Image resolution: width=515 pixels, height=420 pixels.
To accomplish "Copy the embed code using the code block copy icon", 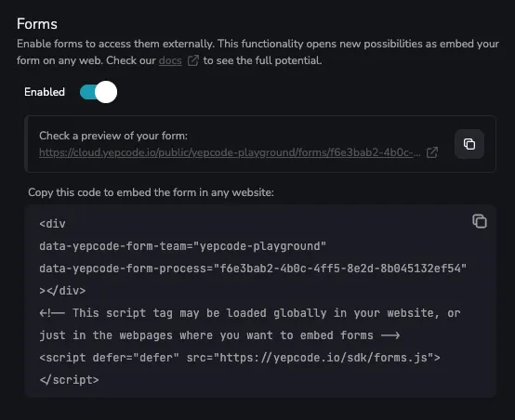I will pos(480,221).
